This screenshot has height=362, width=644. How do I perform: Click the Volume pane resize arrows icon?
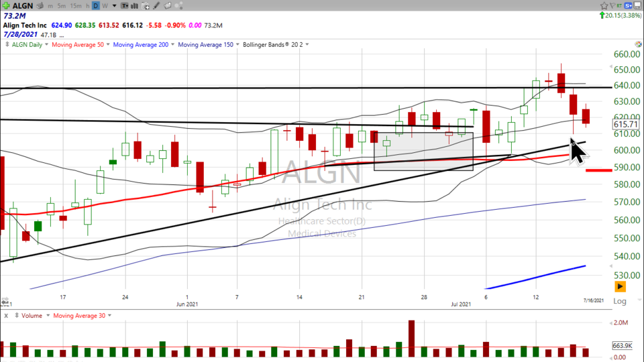17,316
